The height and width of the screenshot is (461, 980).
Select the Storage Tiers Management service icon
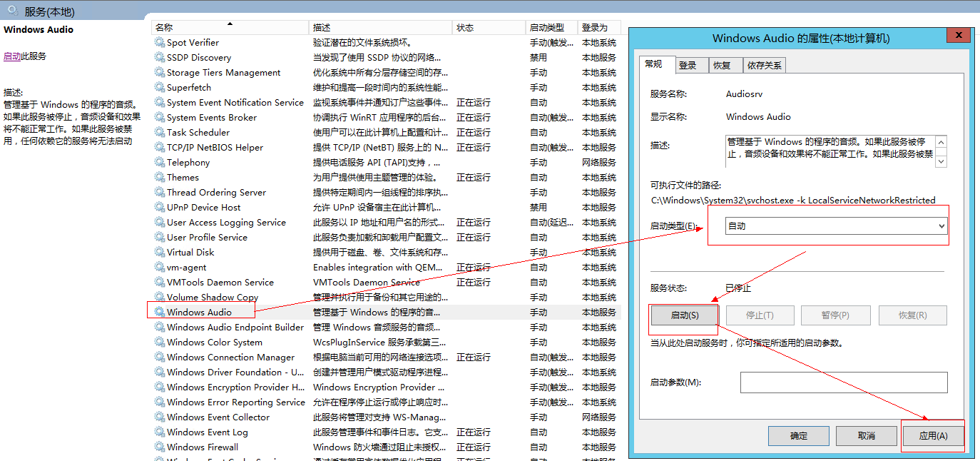(x=159, y=73)
